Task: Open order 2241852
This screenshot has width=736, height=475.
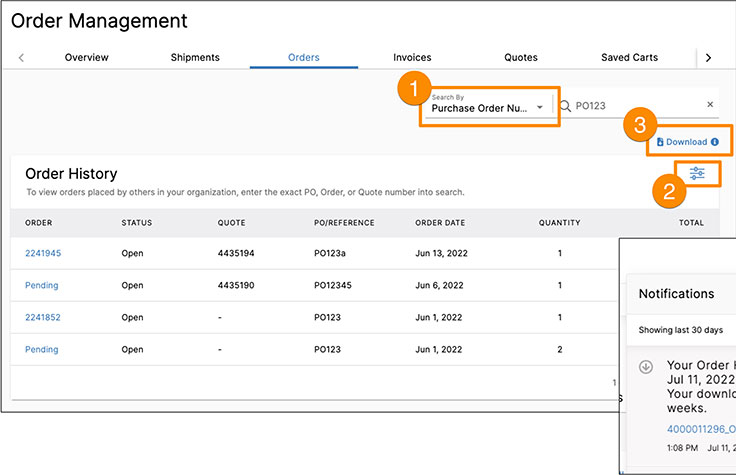Action: coord(43,318)
